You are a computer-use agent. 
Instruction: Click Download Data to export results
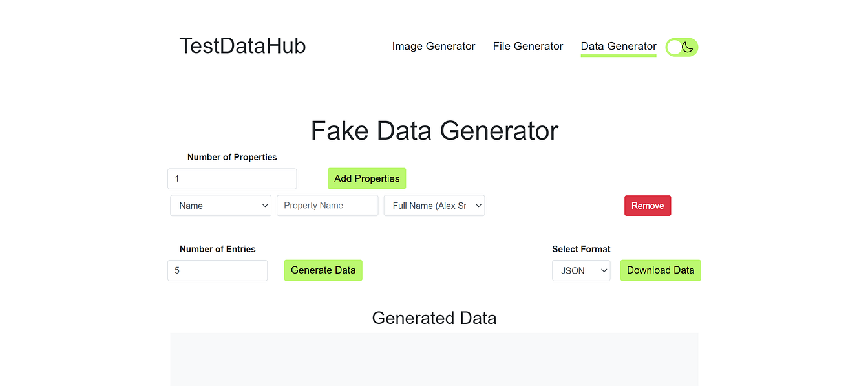(x=660, y=270)
